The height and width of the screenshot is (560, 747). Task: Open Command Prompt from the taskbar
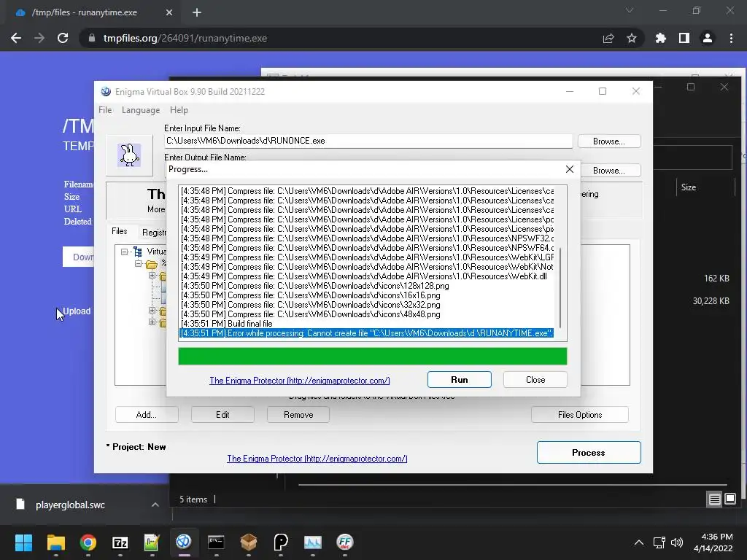(216, 542)
